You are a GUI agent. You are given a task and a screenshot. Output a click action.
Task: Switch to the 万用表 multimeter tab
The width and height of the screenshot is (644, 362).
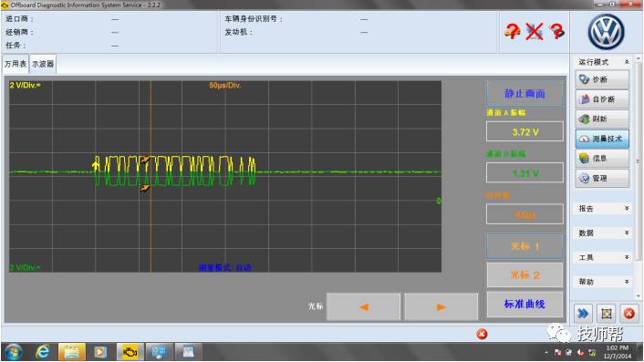click(16, 64)
